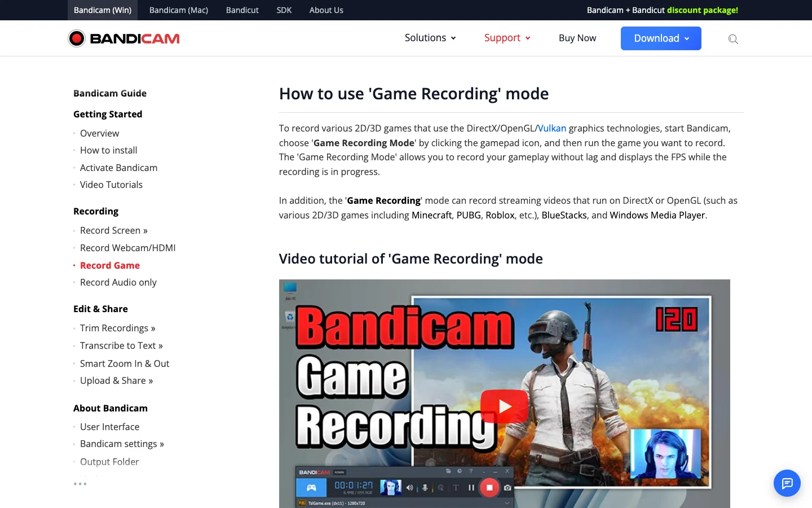Click 'Video tutorial of Game Recording mode' heading

pos(411,259)
